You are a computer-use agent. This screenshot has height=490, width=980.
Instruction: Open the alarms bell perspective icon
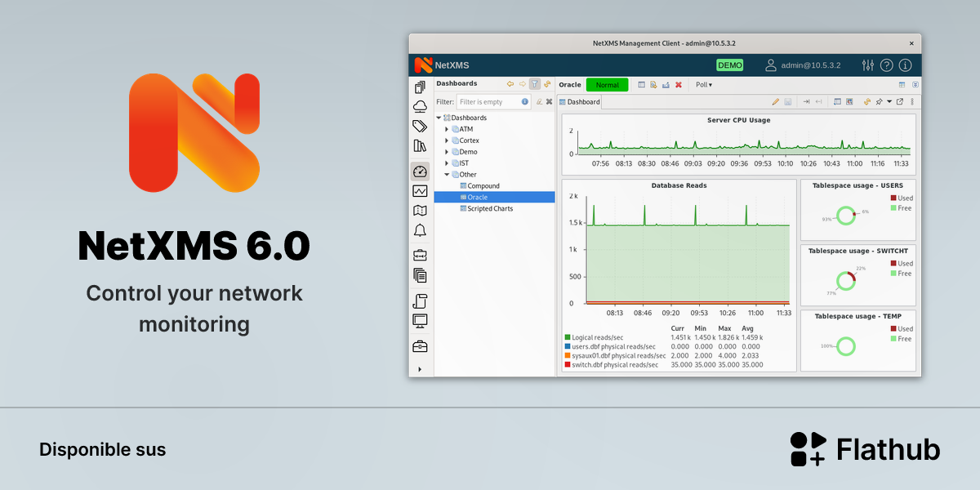420,230
